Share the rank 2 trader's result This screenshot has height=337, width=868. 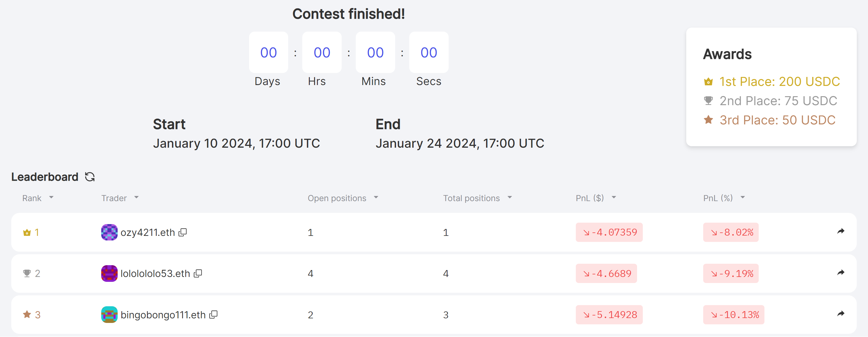point(841,272)
